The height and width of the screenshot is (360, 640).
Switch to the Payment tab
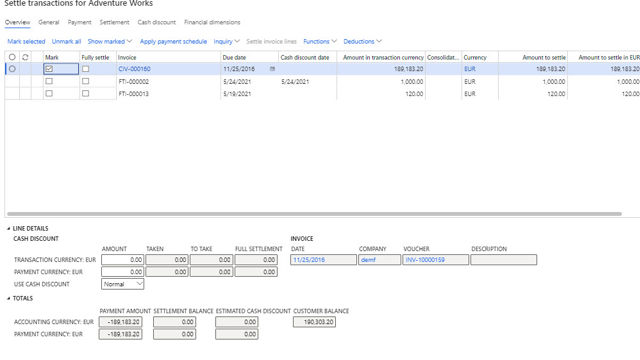(x=79, y=22)
